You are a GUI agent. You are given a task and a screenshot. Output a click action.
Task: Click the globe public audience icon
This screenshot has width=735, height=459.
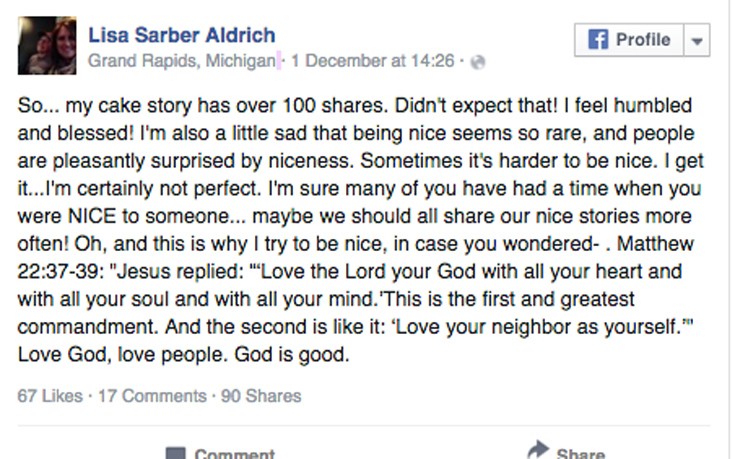(x=478, y=62)
